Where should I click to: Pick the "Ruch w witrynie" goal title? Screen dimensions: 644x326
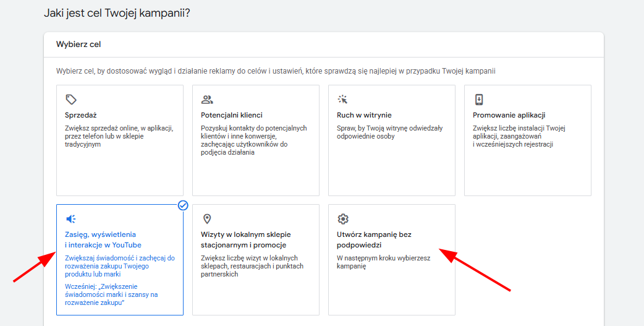(364, 115)
